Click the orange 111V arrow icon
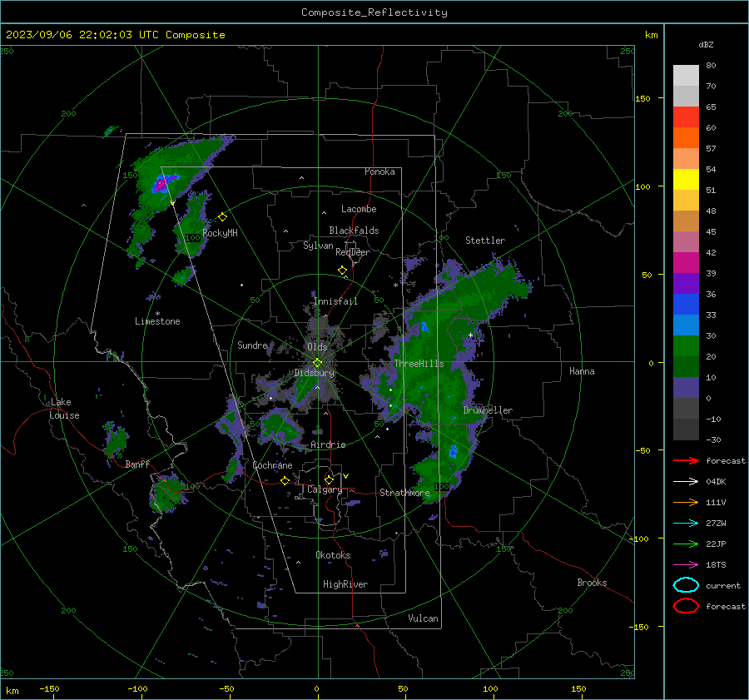The width and height of the screenshot is (749, 700). (686, 502)
